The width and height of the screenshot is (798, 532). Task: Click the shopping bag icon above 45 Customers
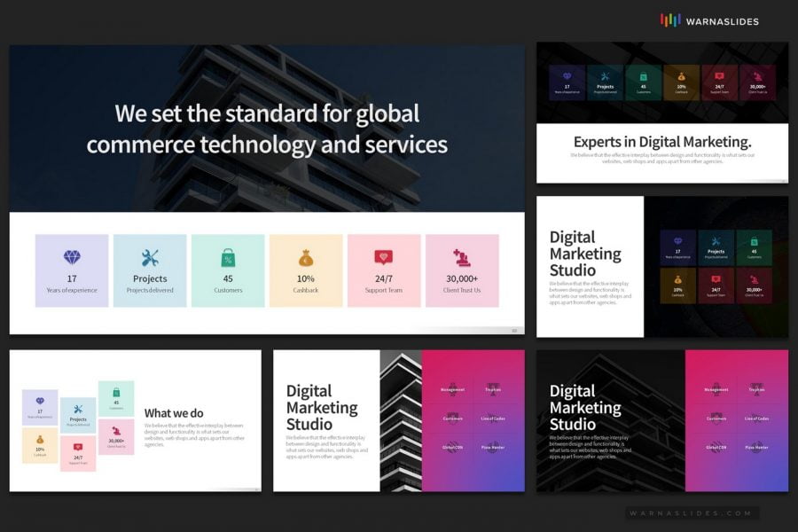point(228,256)
